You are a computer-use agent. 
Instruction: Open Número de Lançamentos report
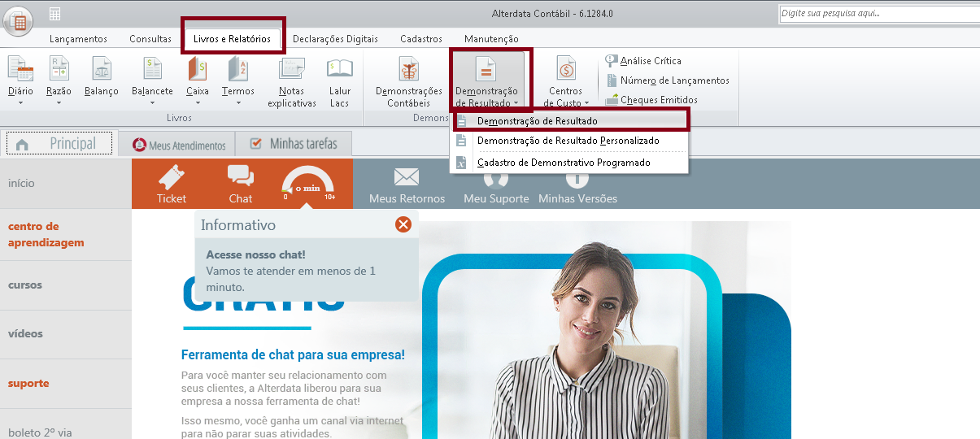click(x=668, y=80)
